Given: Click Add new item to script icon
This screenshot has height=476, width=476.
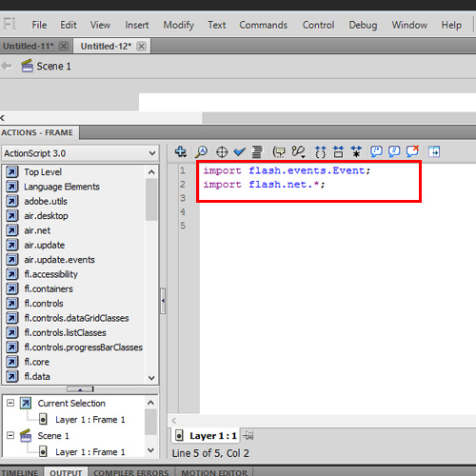Looking at the screenshot, I should point(181,152).
